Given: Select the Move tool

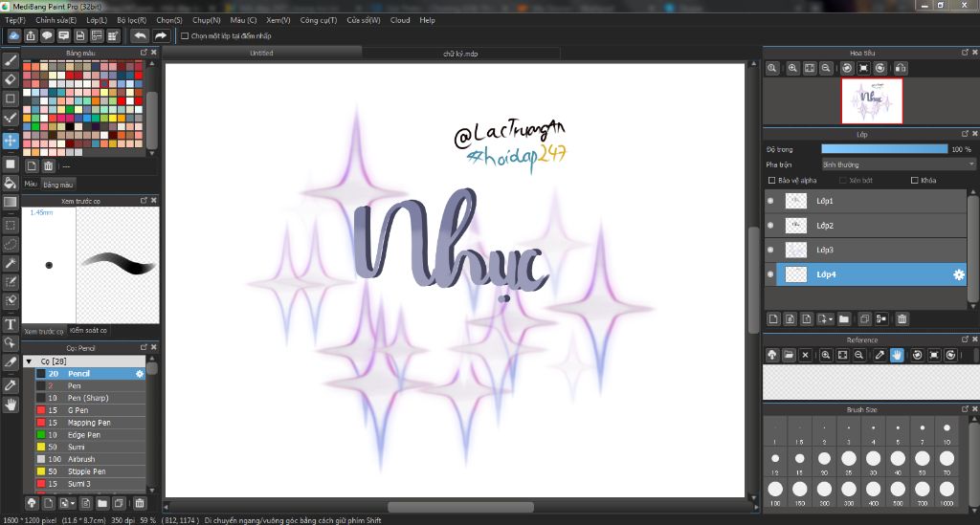Looking at the screenshot, I should click(x=11, y=141).
